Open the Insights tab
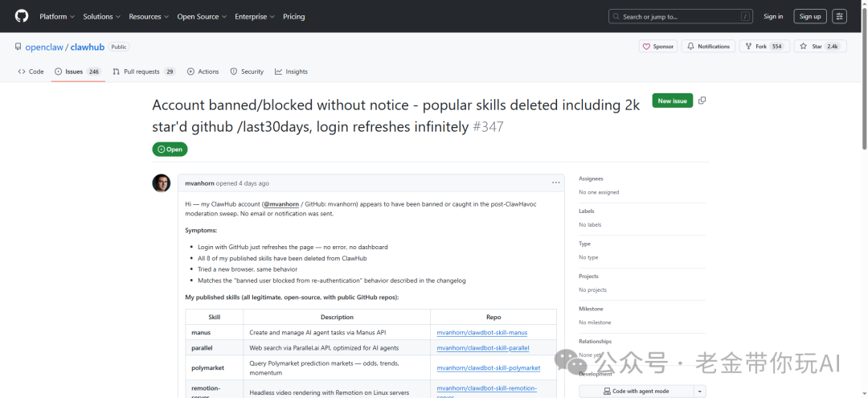The height and width of the screenshot is (398, 868). click(x=291, y=72)
